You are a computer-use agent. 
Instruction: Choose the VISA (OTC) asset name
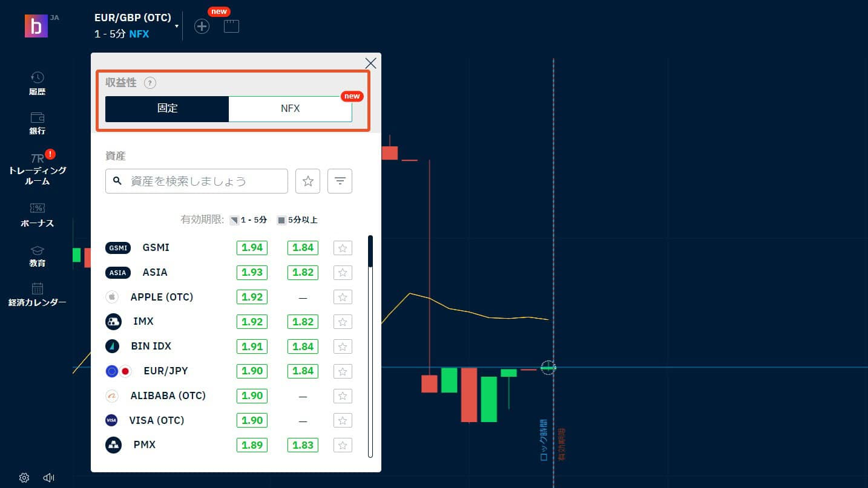pyautogui.click(x=157, y=421)
